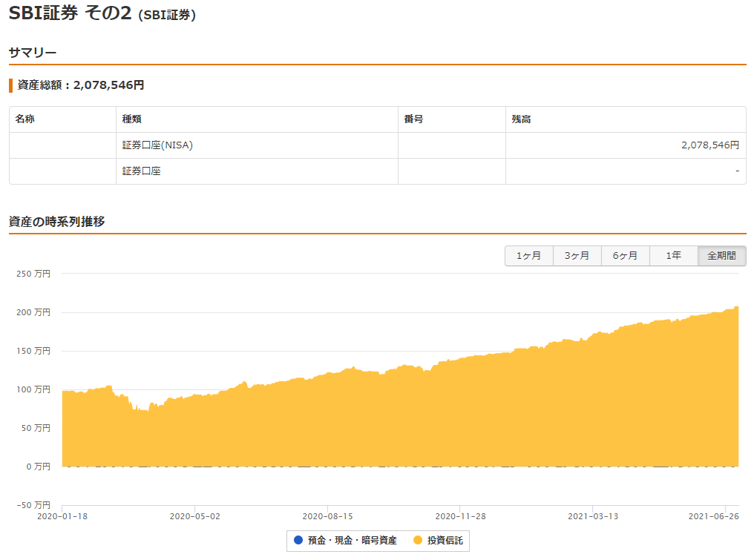This screenshot has width=754, height=560.
Task: Click the 2020-05-02 x-axis date label
Action: 194,516
